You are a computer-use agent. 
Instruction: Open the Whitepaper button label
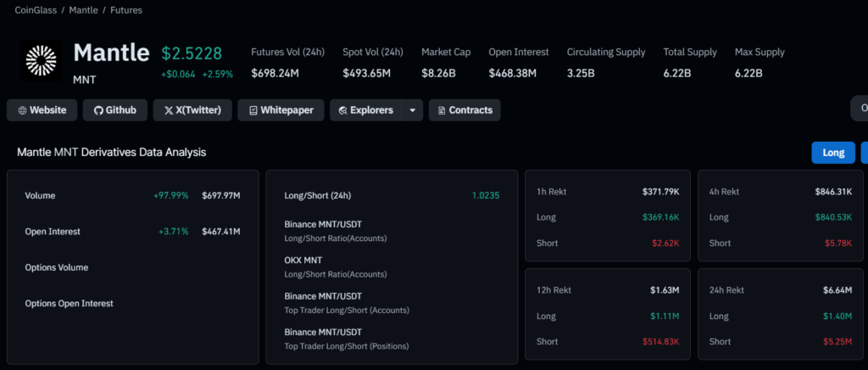tap(287, 110)
